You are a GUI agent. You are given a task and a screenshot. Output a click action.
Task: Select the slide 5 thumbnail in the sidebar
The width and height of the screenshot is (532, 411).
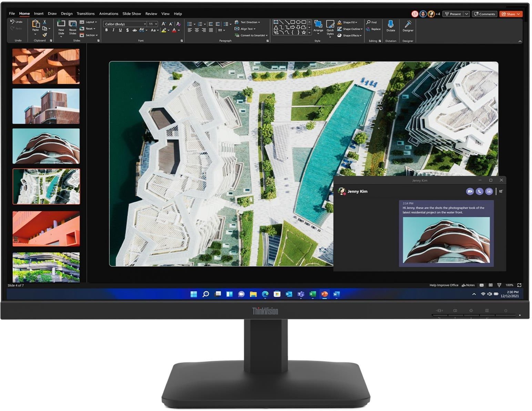click(x=47, y=229)
